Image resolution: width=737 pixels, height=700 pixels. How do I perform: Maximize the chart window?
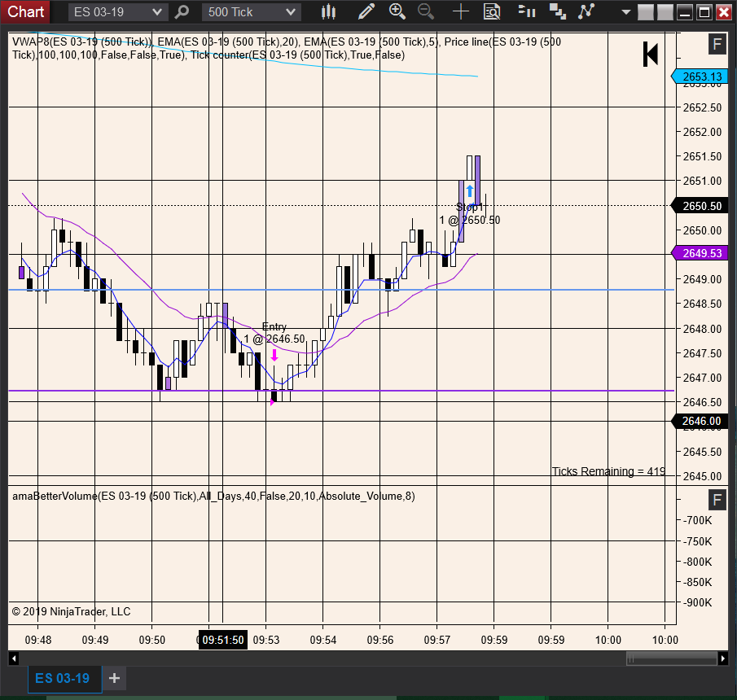coord(704,11)
